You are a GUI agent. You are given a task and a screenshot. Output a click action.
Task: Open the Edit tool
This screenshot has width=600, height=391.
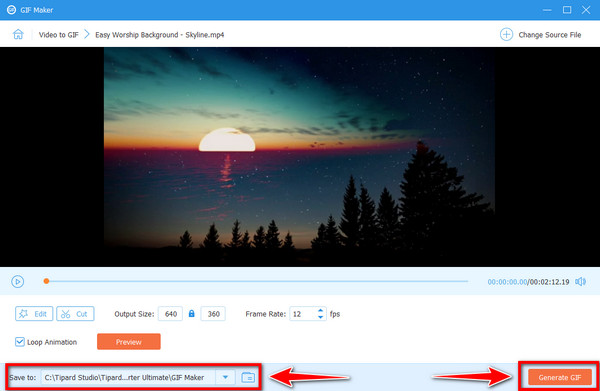(34, 314)
